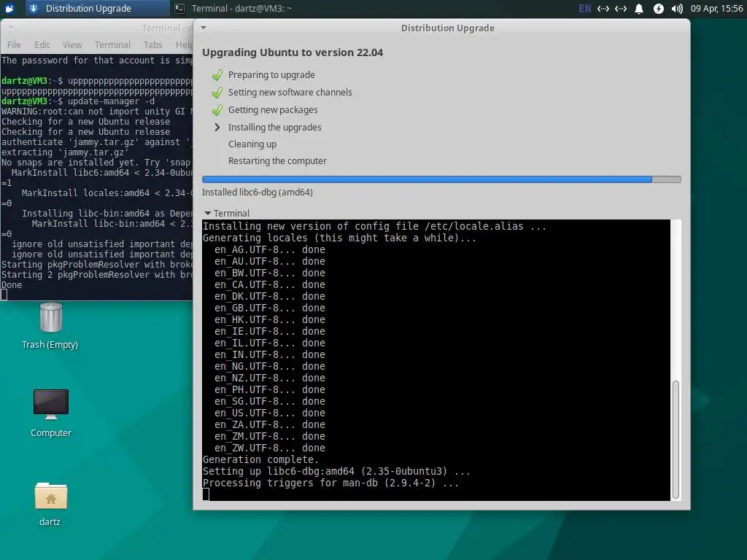Image resolution: width=747 pixels, height=560 pixels.
Task: Open the window menu arrow of Distribution Upgrade
Action: click(204, 28)
